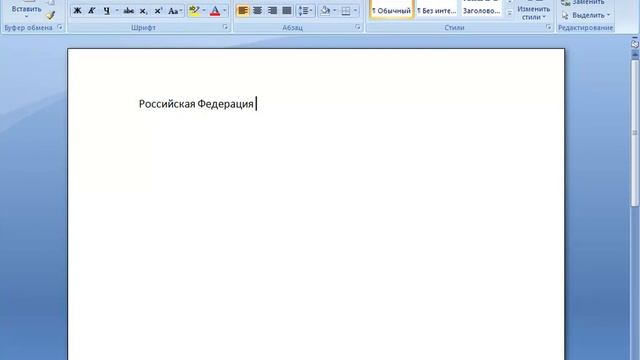Apply text highlight color
This screenshot has width=640, height=360.
pyautogui.click(x=194, y=11)
